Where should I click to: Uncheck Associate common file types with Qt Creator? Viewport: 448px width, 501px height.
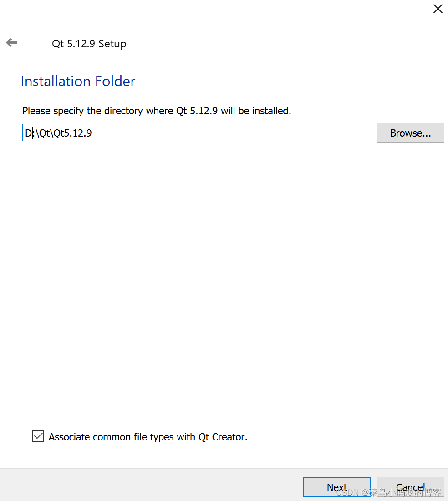(x=38, y=436)
